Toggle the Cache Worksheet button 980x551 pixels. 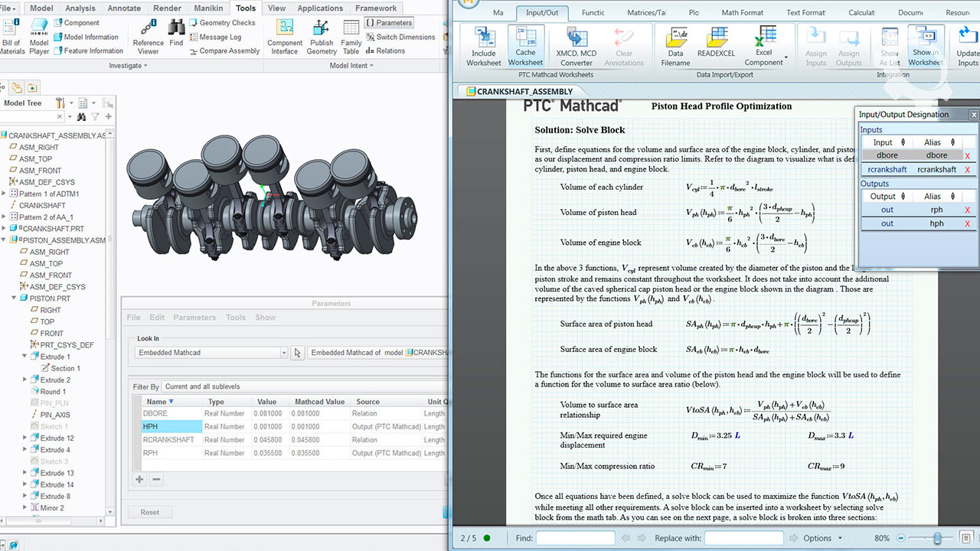click(526, 46)
